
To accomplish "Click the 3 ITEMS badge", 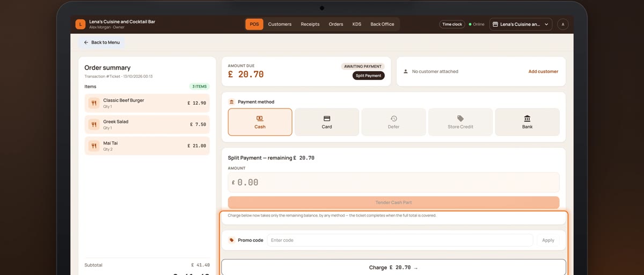I will (x=199, y=86).
